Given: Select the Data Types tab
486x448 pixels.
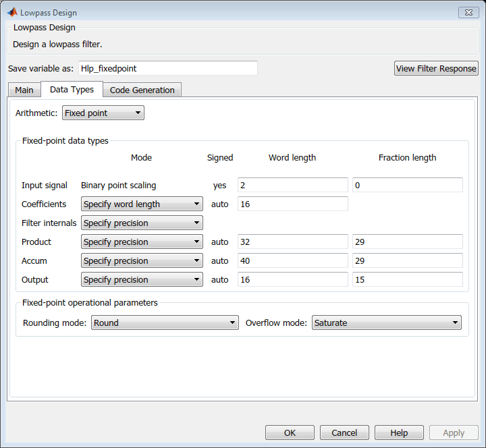Looking at the screenshot, I should point(72,89).
